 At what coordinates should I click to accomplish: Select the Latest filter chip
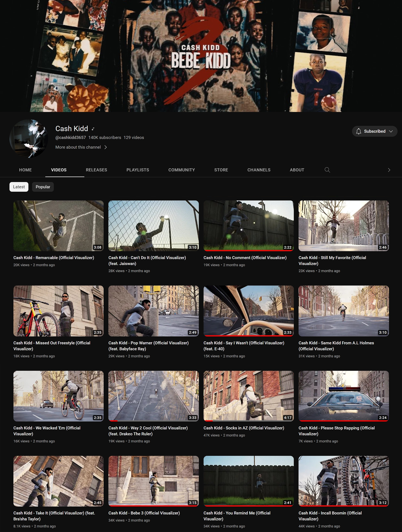(x=19, y=187)
